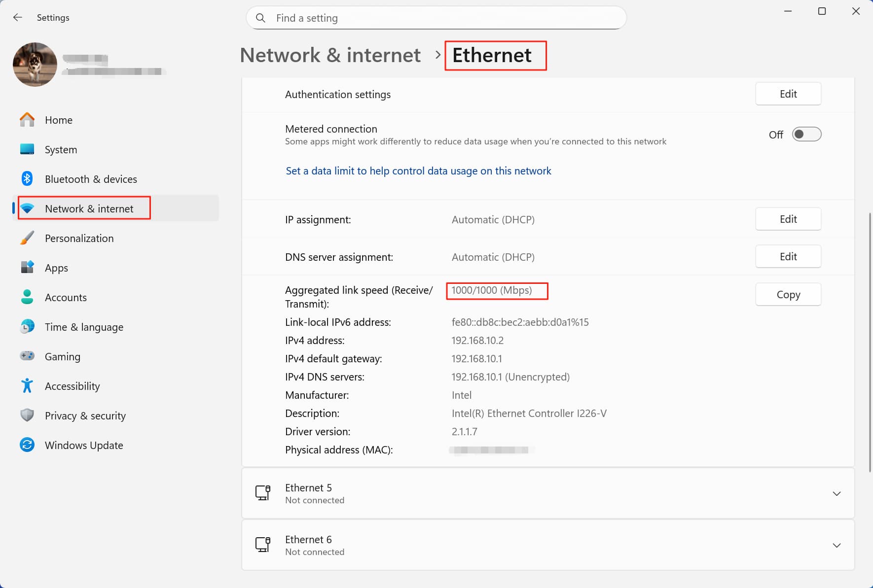Open the Windows Update refresh icon
This screenshot has height=588, width=873.
pos(27,445)
